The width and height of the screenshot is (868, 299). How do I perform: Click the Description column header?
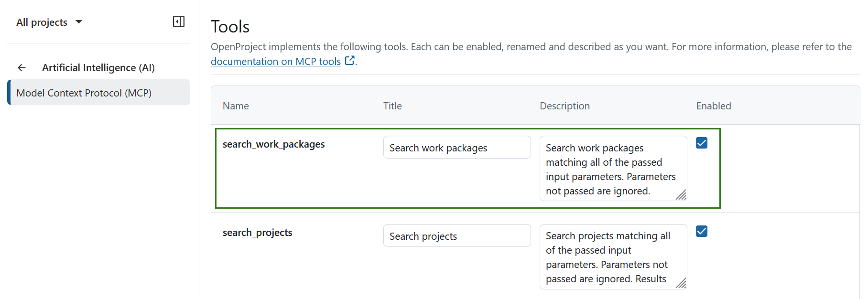pos(565,106)
